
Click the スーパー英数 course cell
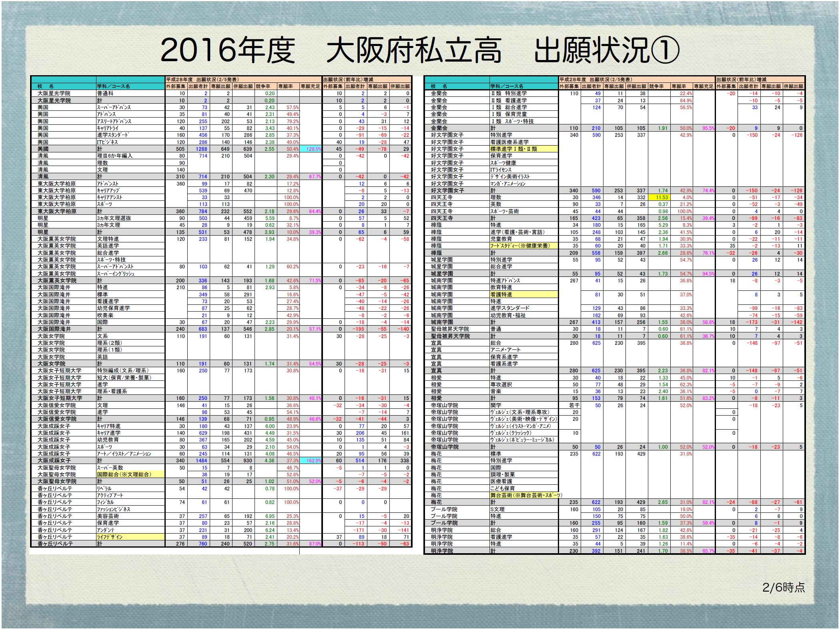pyautogui.click(x=130, y=468)
